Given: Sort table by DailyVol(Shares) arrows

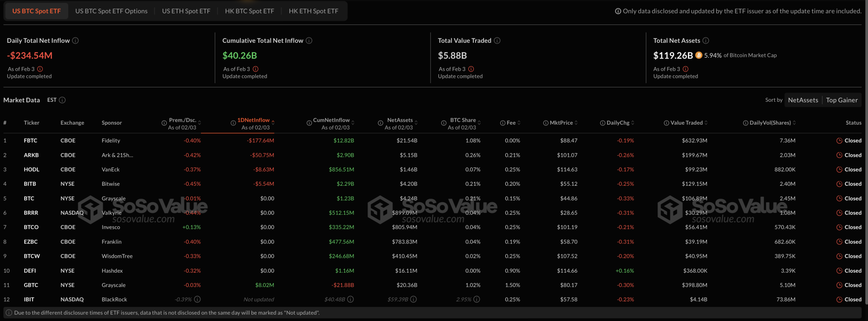Looking at the screenshot, I should coord(794,123).
